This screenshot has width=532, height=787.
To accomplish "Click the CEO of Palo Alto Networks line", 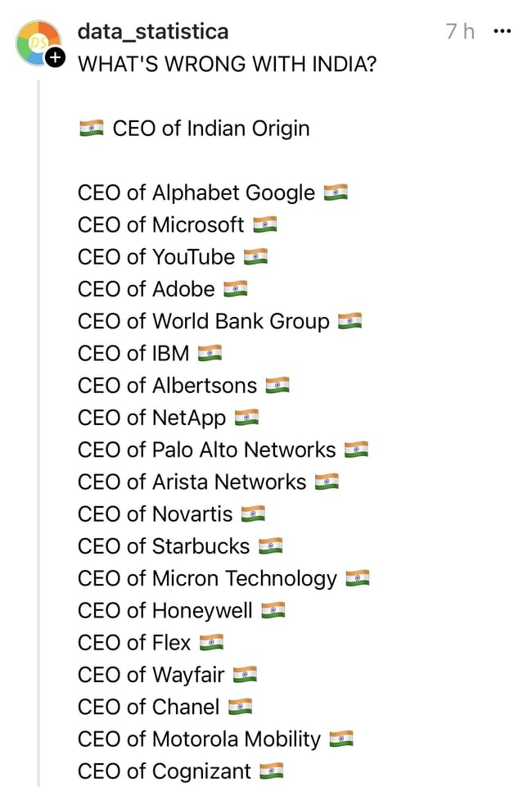I will [206, 450].
